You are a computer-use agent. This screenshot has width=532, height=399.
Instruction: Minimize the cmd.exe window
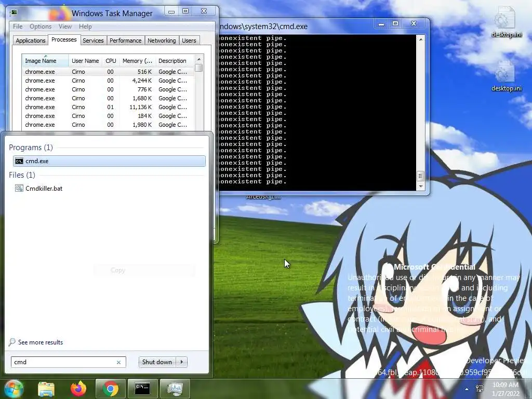click(x=381, y=24)
